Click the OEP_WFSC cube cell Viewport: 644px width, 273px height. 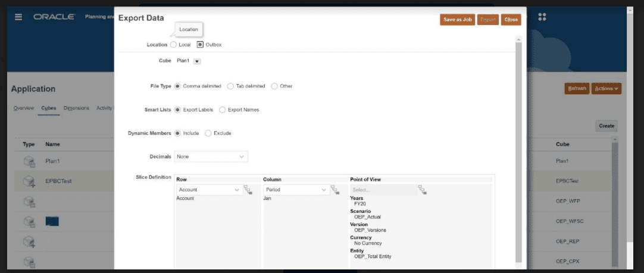pyautogui.click(x=570, y=221)
